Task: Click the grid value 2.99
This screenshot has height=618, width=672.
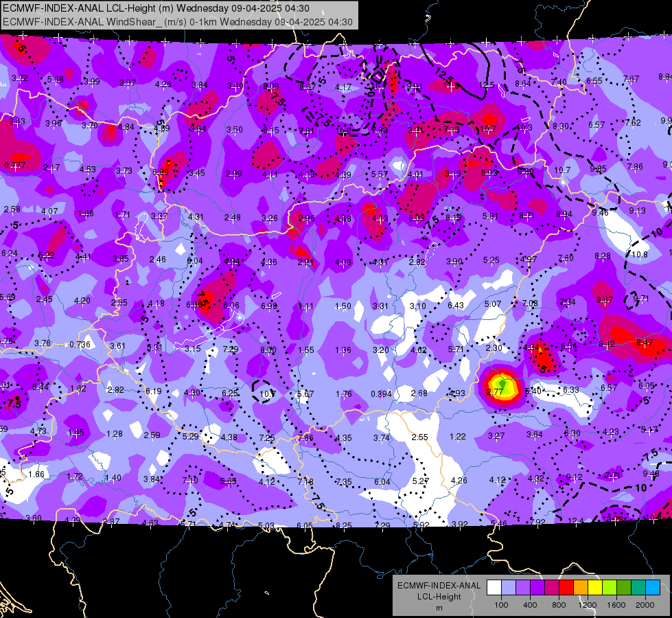Action: click(x=233, y=174)
